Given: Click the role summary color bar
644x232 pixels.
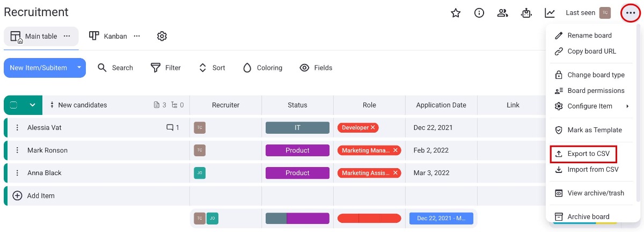Looking at the screenshot, I should point(369,218).
